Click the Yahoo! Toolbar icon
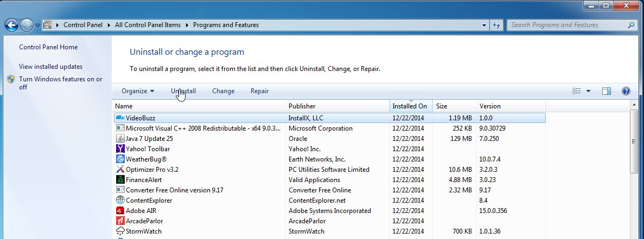Screen dimensions: 644x239 point(120,149)
